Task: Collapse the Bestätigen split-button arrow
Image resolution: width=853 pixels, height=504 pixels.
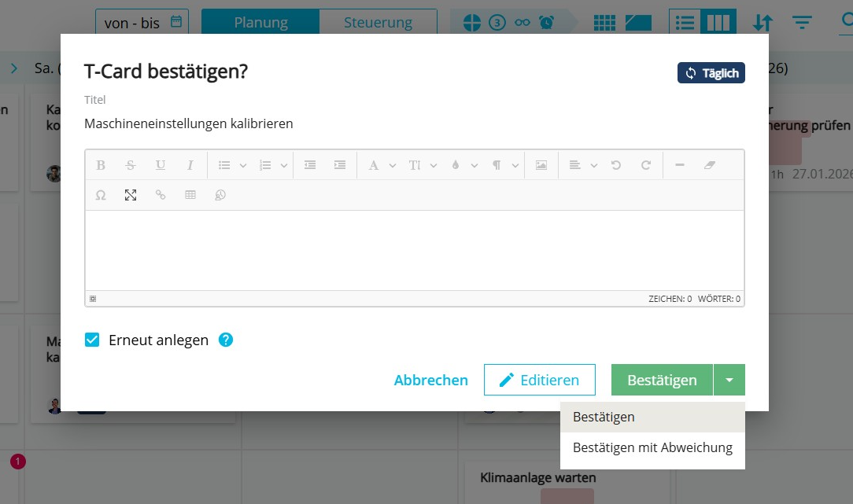Action: point(729,380)
